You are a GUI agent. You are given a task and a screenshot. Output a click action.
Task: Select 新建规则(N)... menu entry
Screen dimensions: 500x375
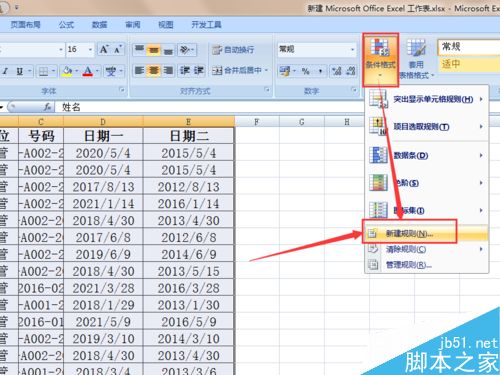pos(427,234)
